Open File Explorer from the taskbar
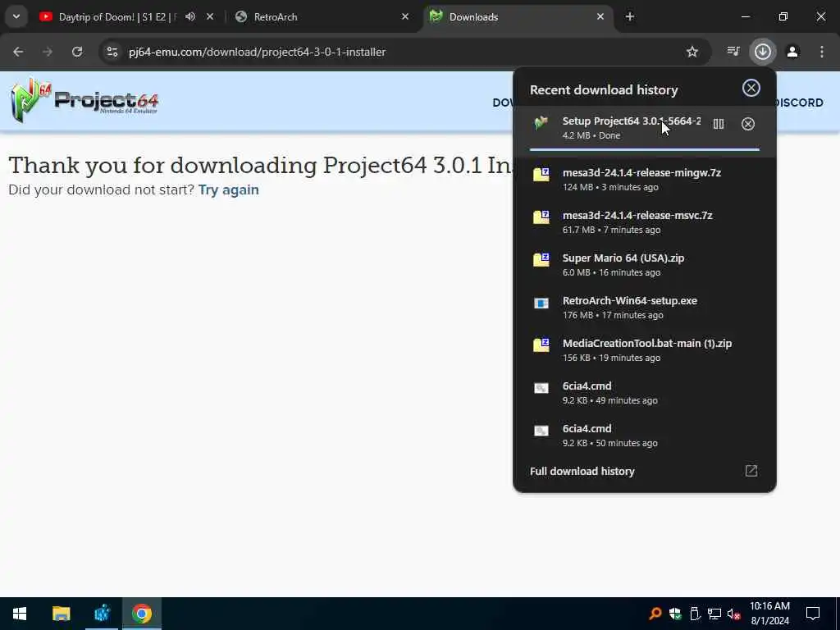The height and width of the screenshot is (630, 840). click(x=61, y=614)
